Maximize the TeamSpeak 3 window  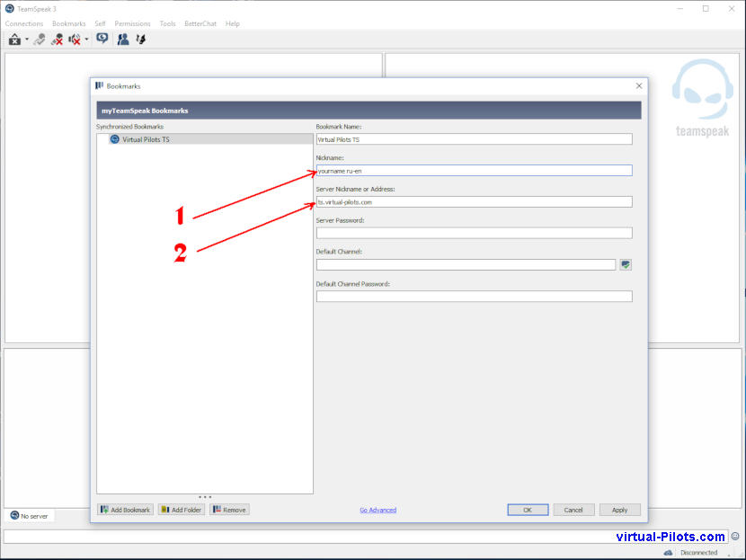[x=706, y=9]
